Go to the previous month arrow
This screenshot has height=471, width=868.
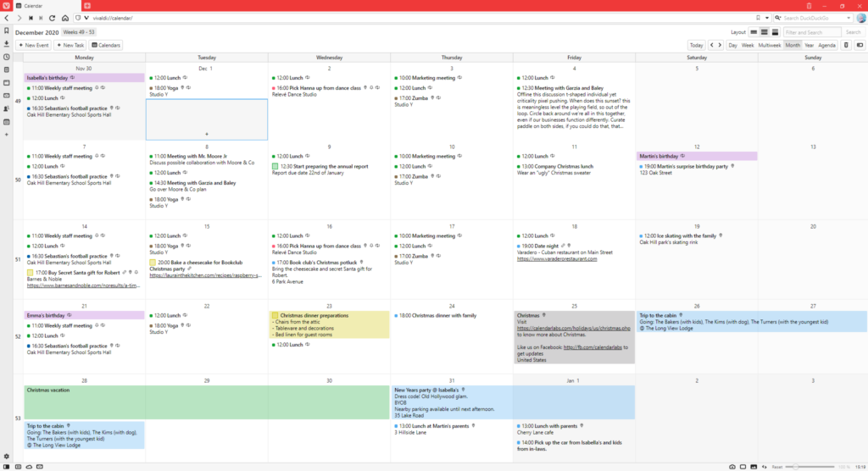712,46
